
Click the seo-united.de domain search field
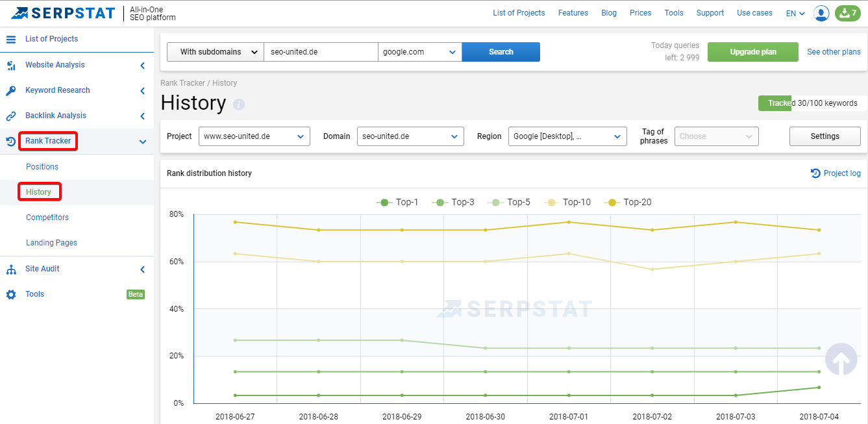[321, 52]
